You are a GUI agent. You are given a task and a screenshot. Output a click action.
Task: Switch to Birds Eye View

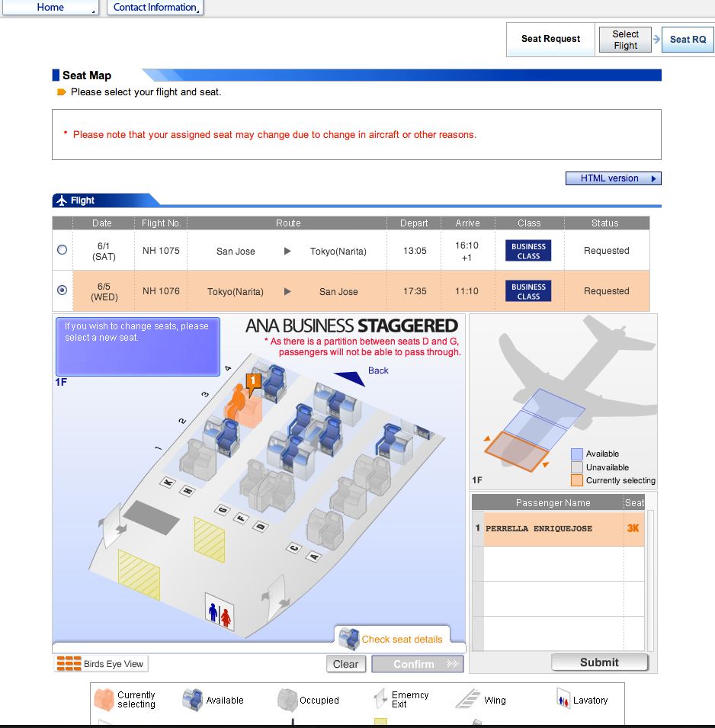click(x=101, y=664)
